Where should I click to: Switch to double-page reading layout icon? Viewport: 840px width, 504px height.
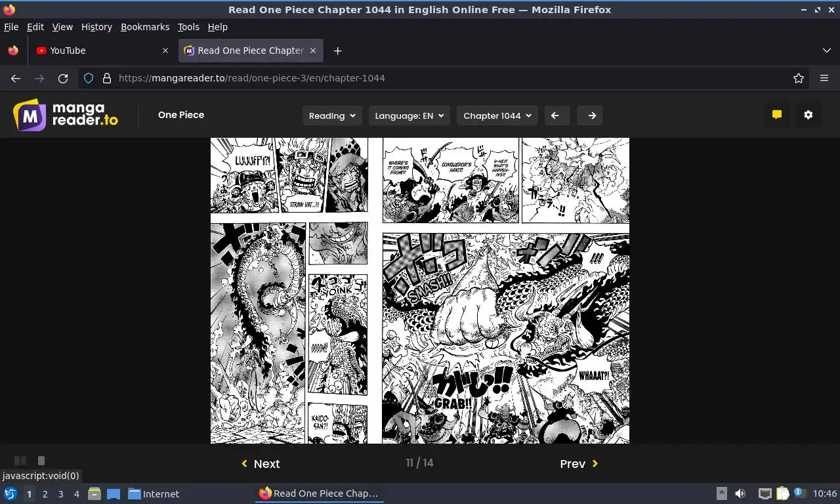[x=20, y=461]
